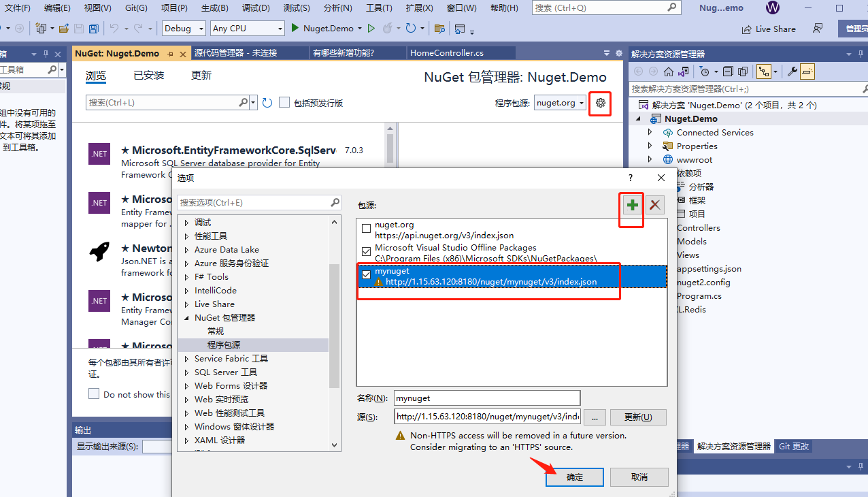Click the options search box 搜索选项

coord(259,202)
